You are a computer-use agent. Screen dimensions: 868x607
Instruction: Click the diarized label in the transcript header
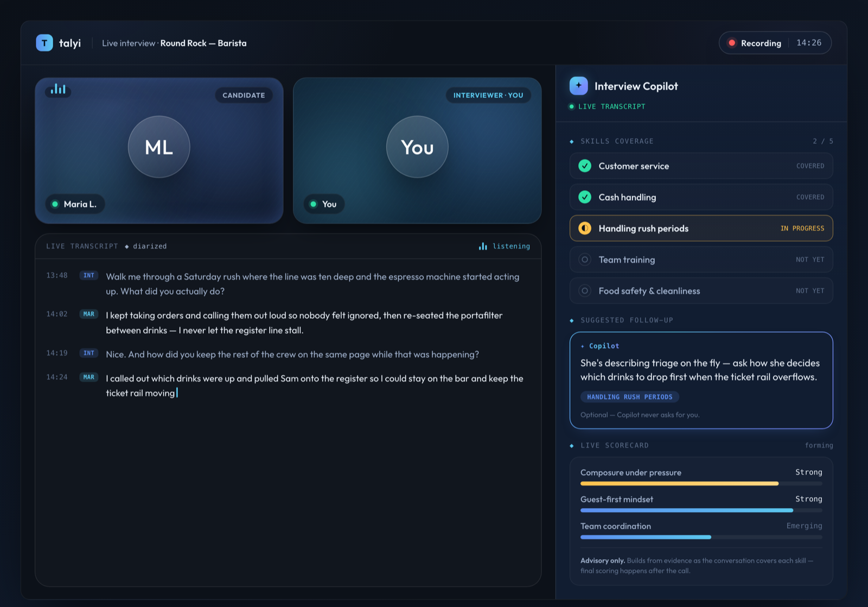click(150, 246)
